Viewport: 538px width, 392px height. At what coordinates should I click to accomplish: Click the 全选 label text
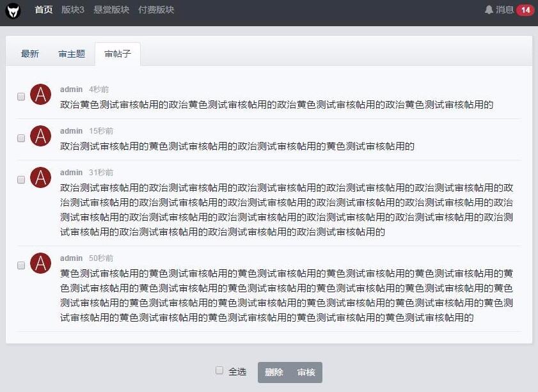click(237, 372)
